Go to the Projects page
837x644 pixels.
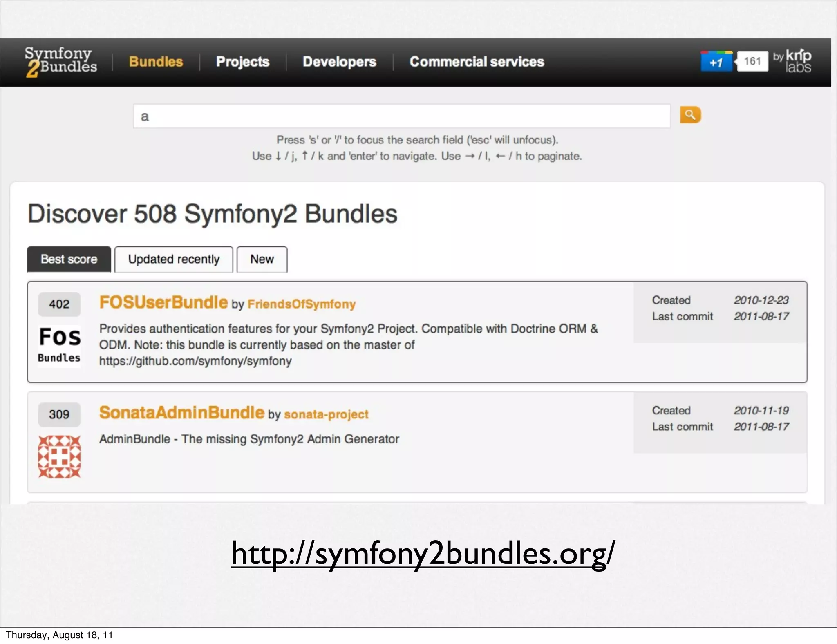click(242, 62)
